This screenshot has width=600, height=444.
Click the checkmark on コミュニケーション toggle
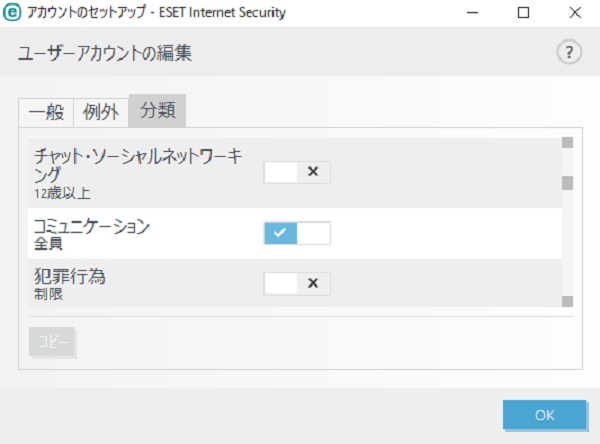point(280,232)
